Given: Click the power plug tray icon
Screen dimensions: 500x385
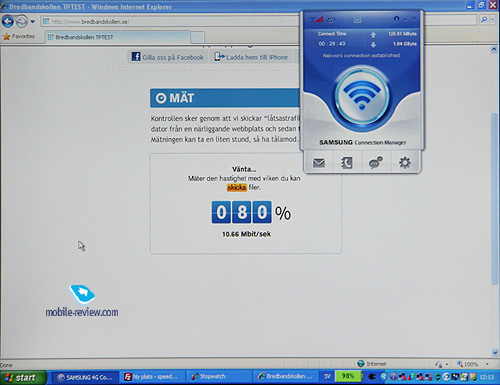Looking at the screenshot, I should [372, 377].
